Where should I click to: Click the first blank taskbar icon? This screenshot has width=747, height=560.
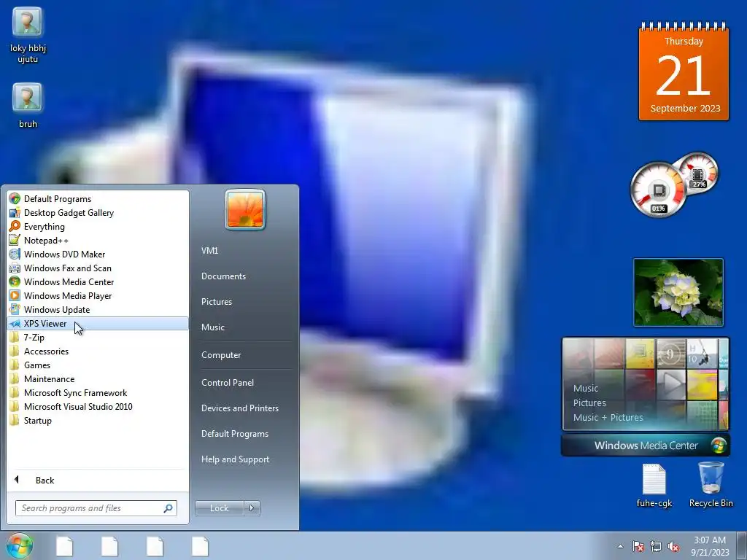tap(64, 546)
